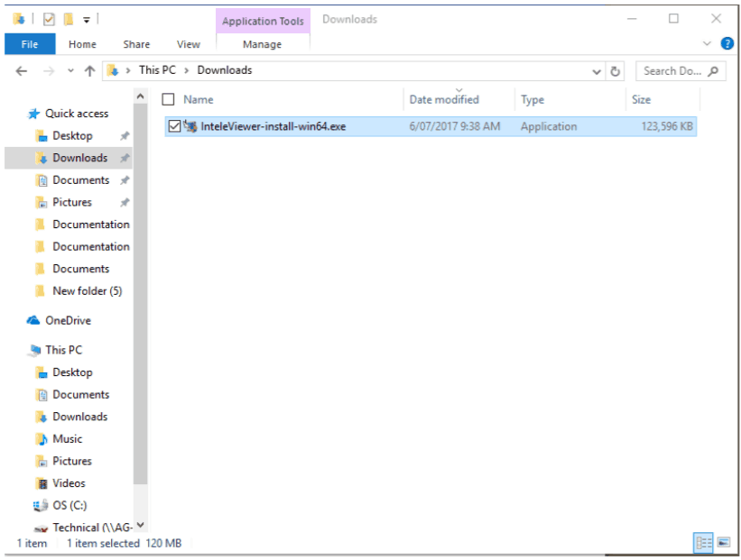Open the Manage tab under Application Tools

click(x=263, y=44)
